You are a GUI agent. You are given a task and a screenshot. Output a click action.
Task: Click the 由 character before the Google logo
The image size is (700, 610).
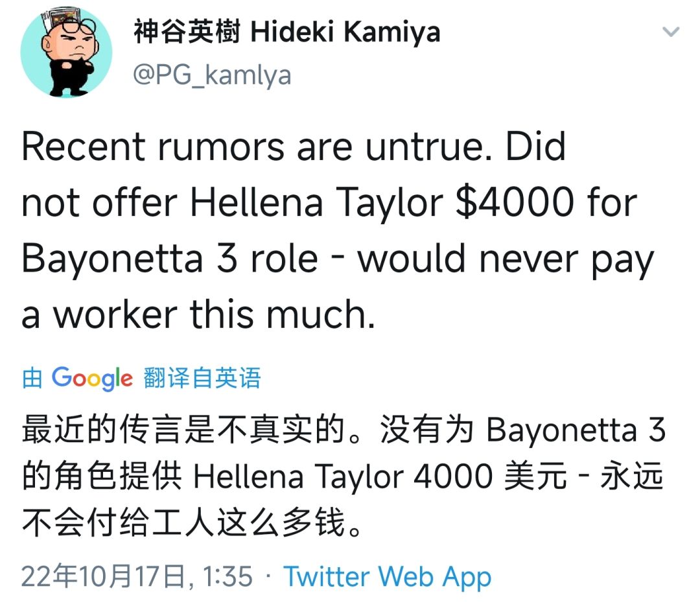tap(32, 378)
